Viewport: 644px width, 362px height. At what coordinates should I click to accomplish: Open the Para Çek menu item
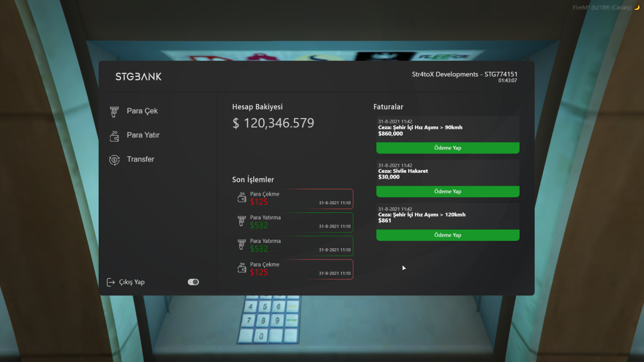coord(142,111)
